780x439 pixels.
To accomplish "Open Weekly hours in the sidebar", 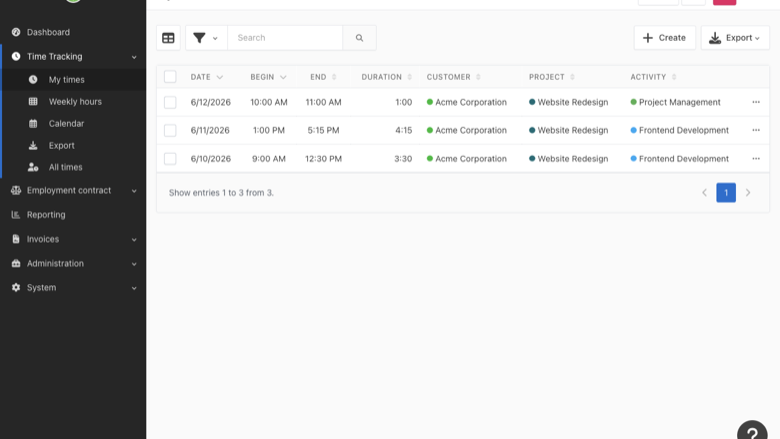I will coord(73,101).
